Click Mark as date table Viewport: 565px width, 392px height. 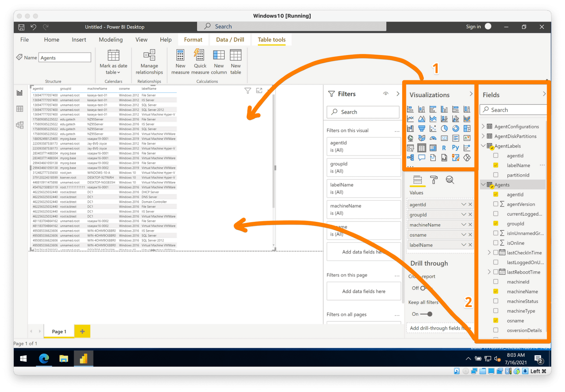click(113, 62)
